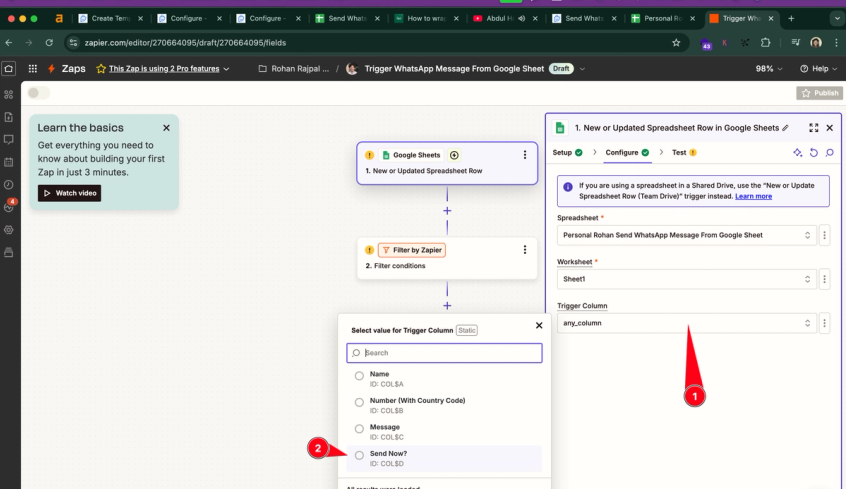This screenshot has height=489, width=846.
Task: Select the Number (With Country Code) option
Action: click(359, 403)
